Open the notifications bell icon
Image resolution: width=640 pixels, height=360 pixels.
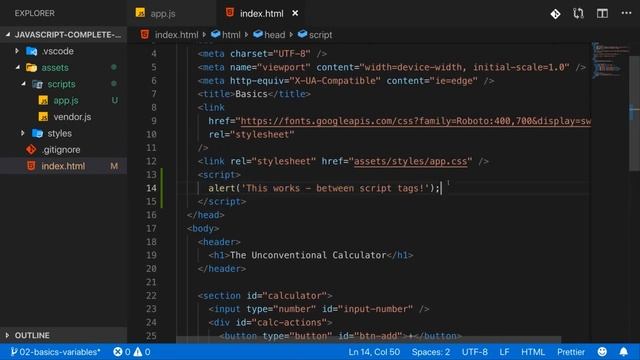tap(623, 352)
